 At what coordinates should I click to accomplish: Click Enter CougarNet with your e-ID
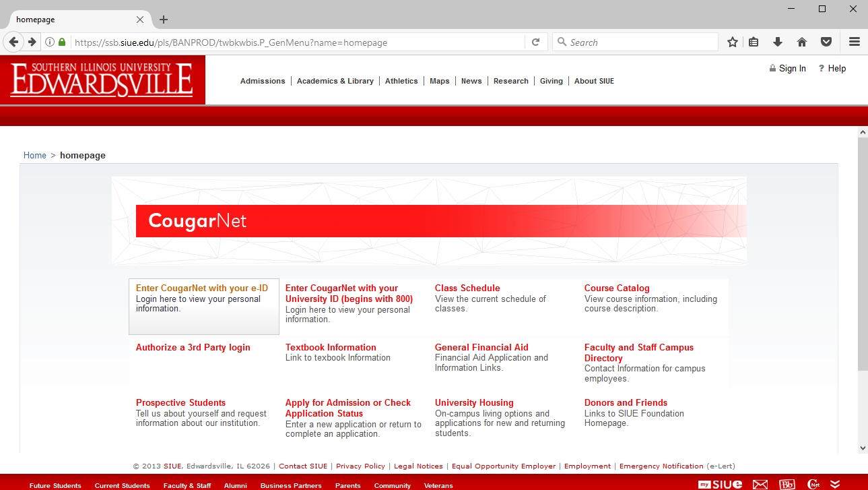pos(201,288)
